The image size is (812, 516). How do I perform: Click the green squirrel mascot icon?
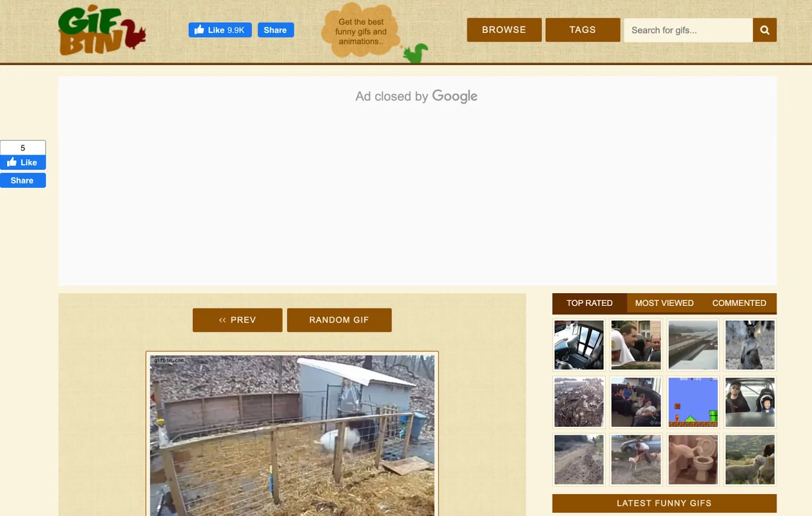pos(416,53)
